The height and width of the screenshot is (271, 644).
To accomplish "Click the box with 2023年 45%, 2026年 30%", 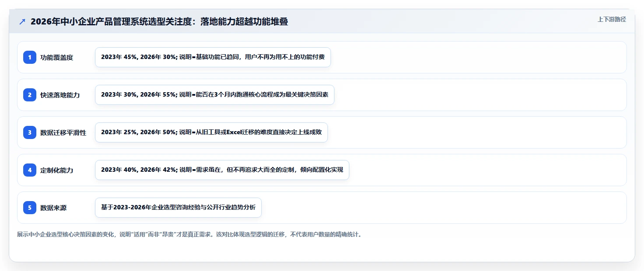I will (213, 57).
